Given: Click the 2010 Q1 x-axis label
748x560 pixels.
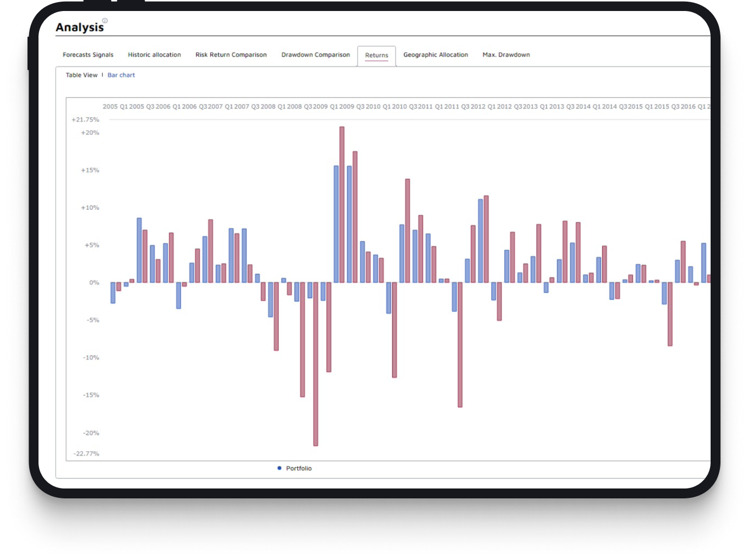Looking at the screenshot, I should (x=378, y=107).
